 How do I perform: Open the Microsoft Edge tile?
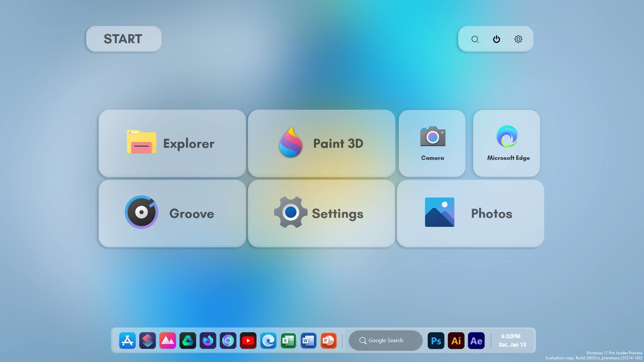[506, 143]
